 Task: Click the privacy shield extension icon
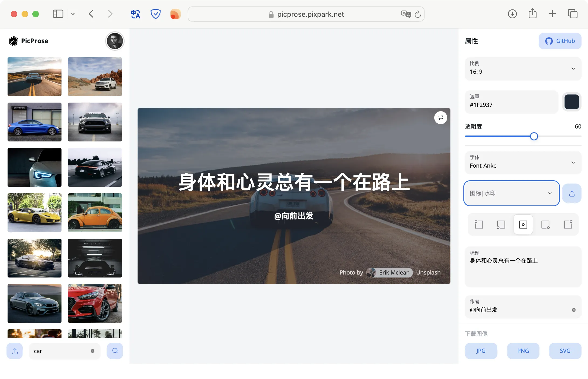coord(155,14)
